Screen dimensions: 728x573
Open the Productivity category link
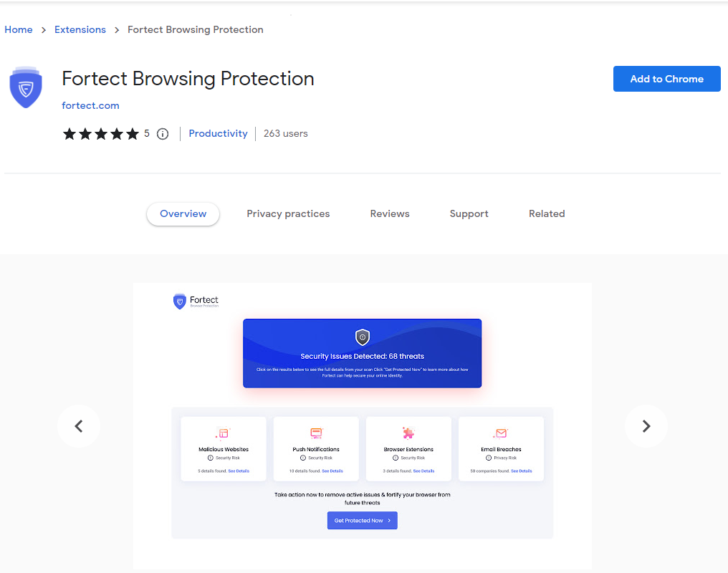click(218, 133)
